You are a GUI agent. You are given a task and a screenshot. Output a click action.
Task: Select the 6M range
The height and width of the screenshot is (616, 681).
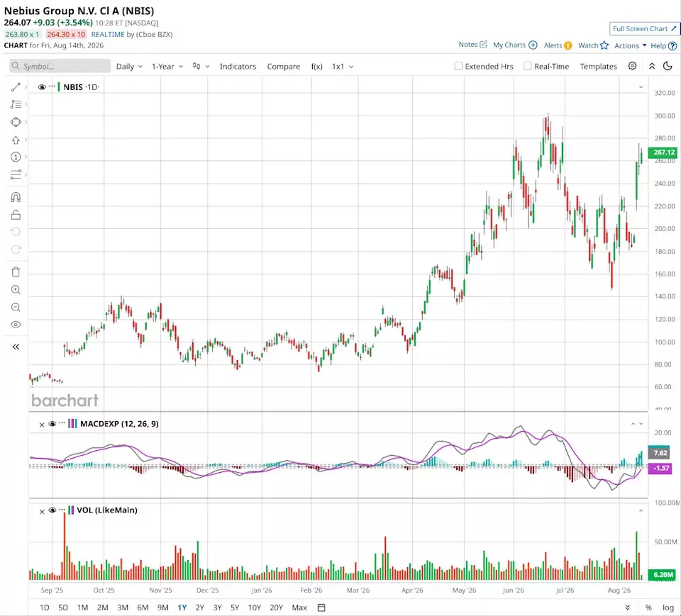coord(143,607)
